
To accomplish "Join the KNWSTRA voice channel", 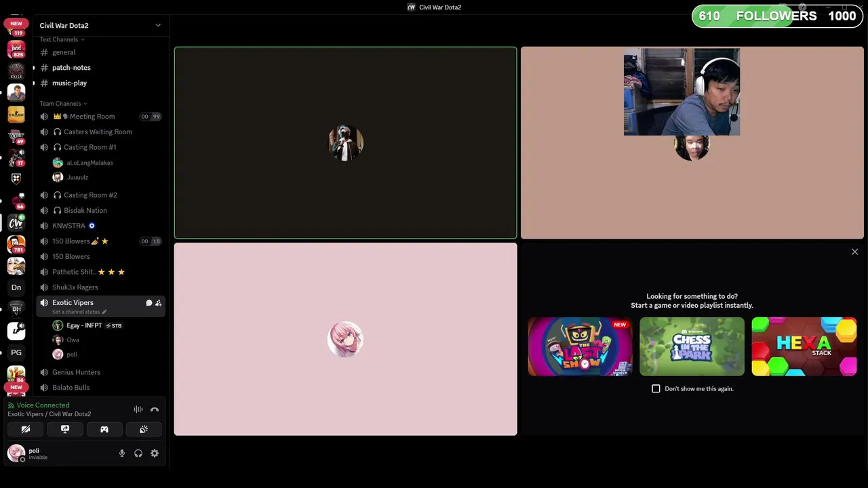I will click(100, 226).
